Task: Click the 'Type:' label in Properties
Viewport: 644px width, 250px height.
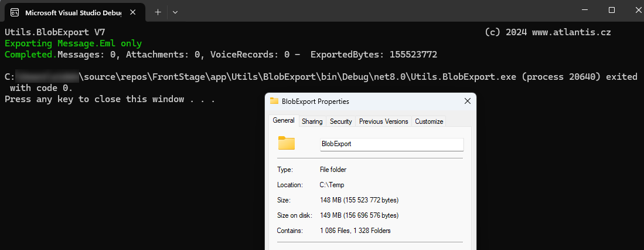Action: pyautogui.click(x=284, y=170)
